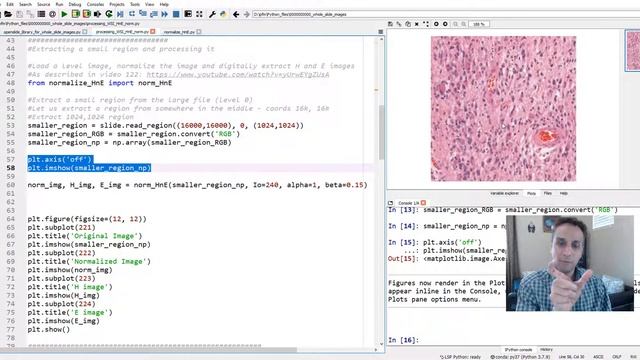The image size is (640, 360).
Task: Go forward with right arrow icon
Action: [247, 14]
